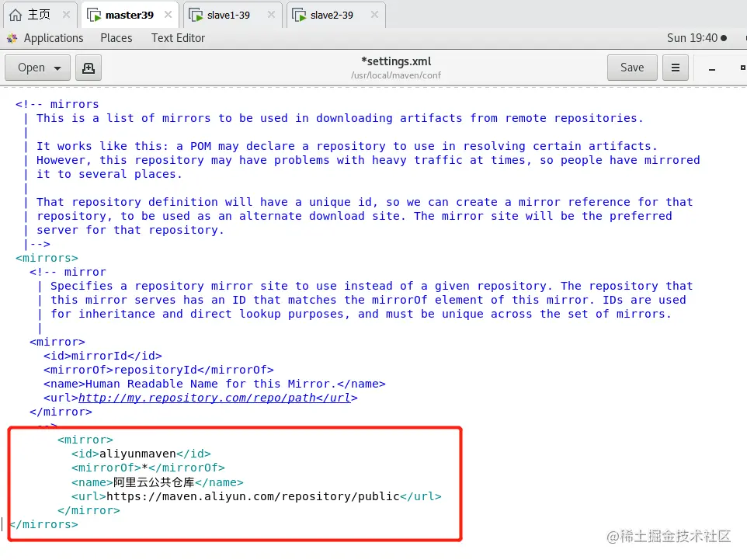This screenshot has width=747, height=560.
Task: Open the Text Editor app menu
Action: [178, 38]
